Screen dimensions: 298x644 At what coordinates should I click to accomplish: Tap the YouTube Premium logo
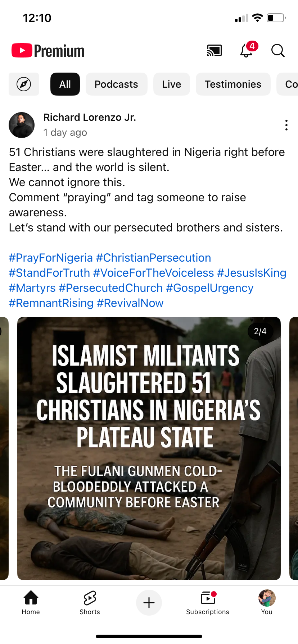[x=48, y=51]
